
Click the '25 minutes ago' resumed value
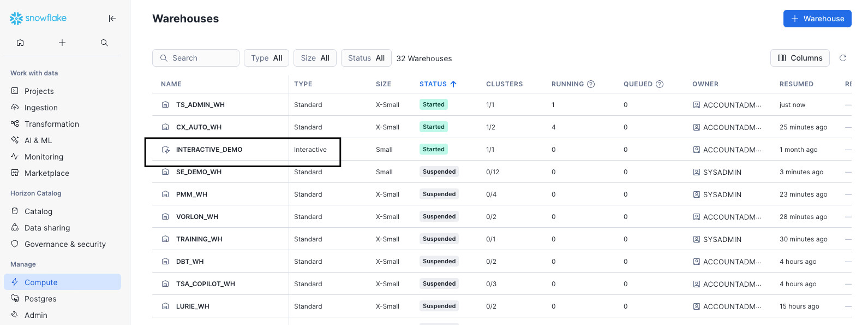coord(803,127)
